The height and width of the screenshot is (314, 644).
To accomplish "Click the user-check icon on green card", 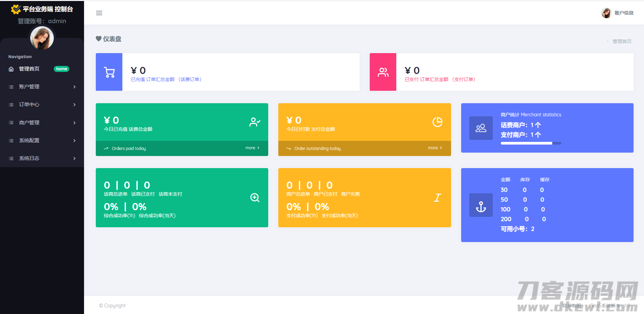I will [x=255, y=122].
